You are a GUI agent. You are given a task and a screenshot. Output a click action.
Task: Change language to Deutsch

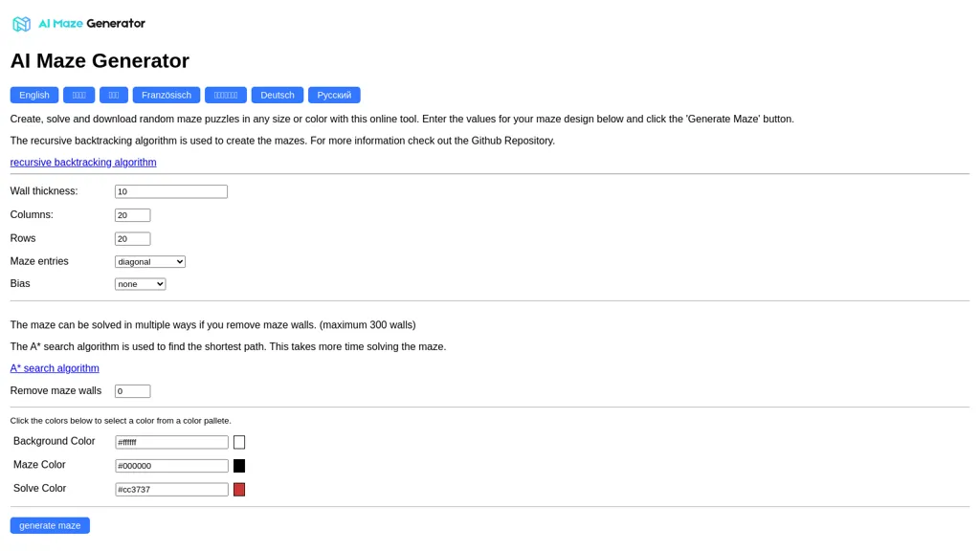tap(278, 95)
